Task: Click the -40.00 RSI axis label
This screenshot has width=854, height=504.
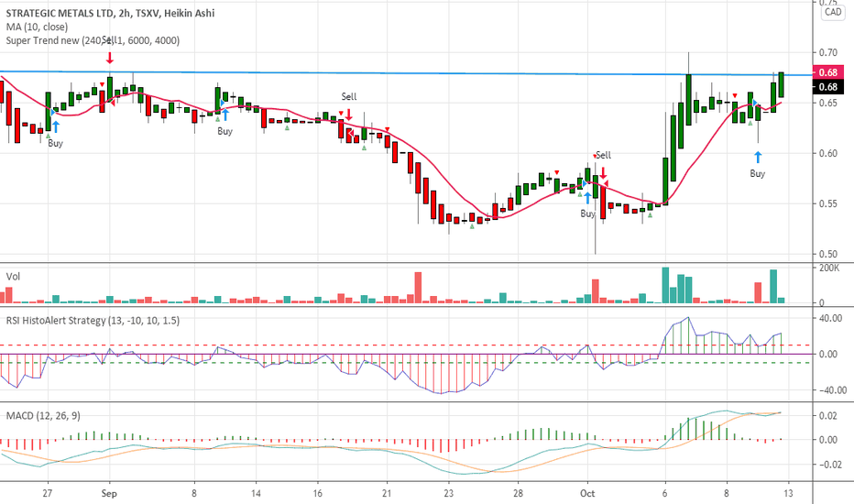Action: click(832, 390)
